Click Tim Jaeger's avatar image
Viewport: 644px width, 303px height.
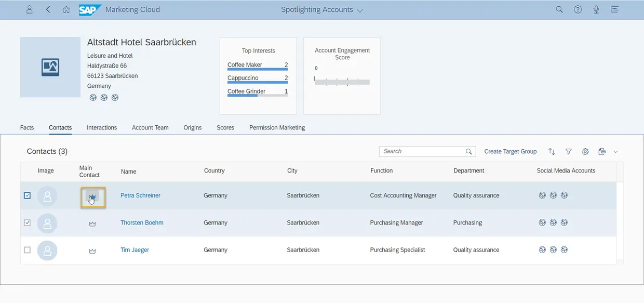(47, 251)
